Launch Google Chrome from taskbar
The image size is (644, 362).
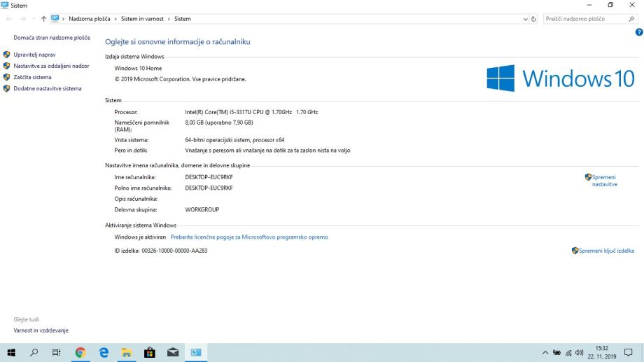click(x=80, y=353)
